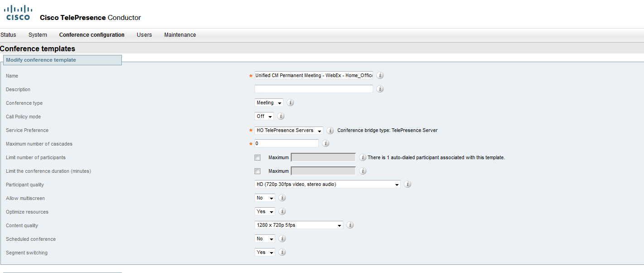The width and height of the screenshot is (644, 273).
Task: Enable Limit the conference duration checkbox
Action: click(x=258, y=171)
